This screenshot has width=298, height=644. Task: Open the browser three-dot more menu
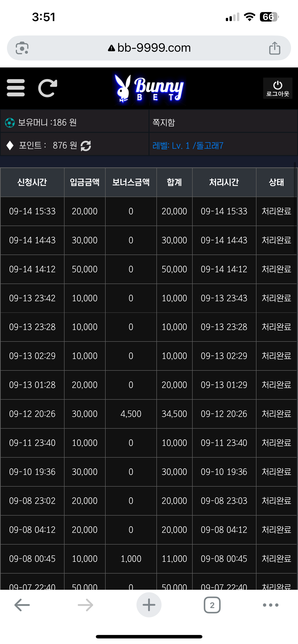click(271, 605)
